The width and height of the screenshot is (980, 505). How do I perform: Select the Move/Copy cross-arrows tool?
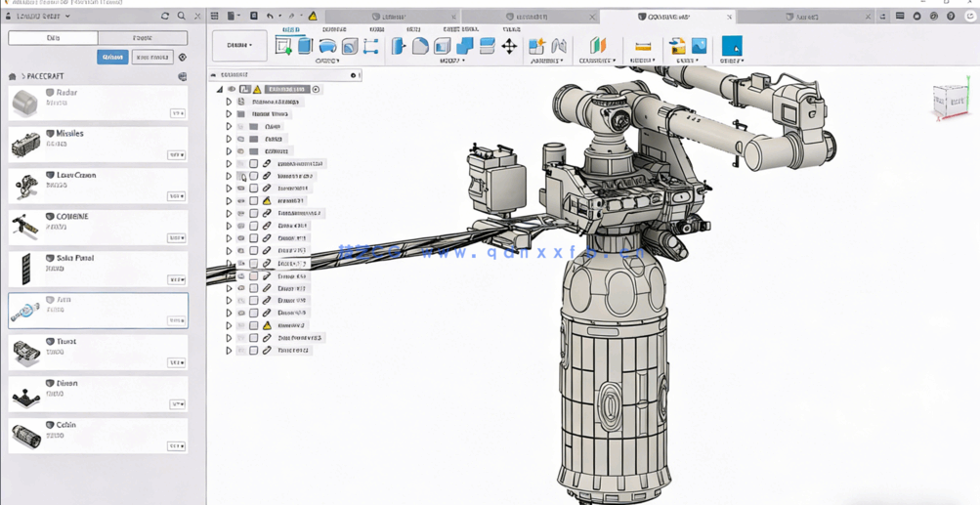(x=509, y=46)
